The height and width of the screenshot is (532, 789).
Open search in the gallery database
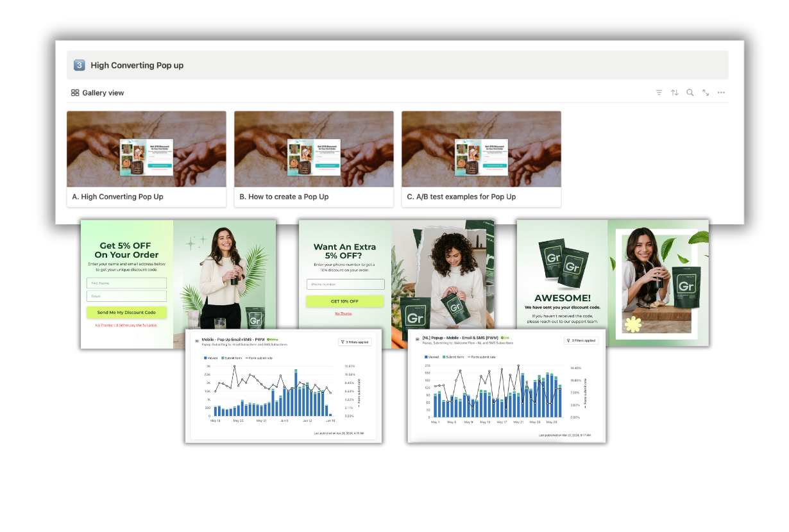pos(690,93)
